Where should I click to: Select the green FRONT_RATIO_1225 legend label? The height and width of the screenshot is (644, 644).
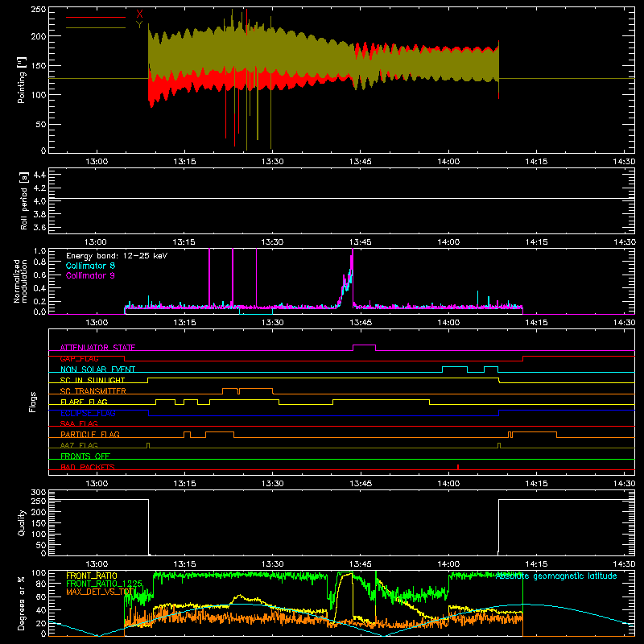(x=105, y=584)
